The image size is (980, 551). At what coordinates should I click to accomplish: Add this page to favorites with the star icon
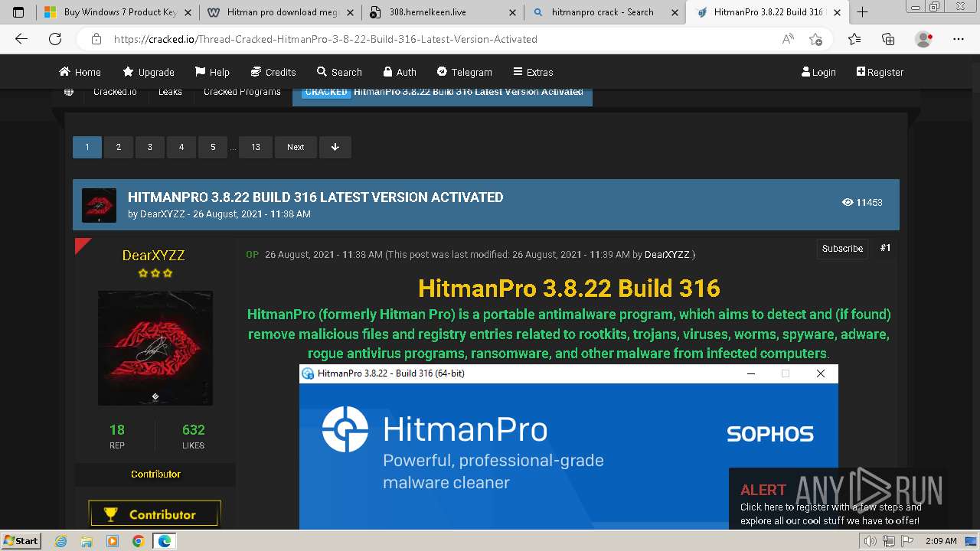coord(816,39)
